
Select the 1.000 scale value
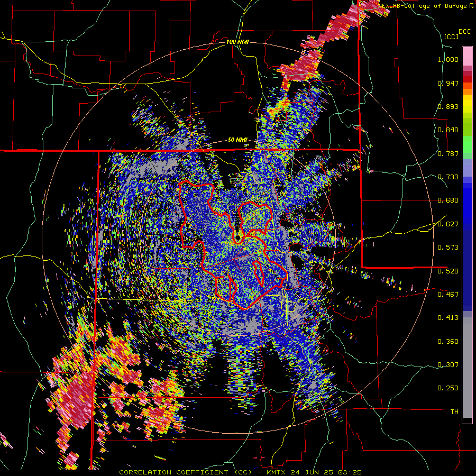point(448,59)
